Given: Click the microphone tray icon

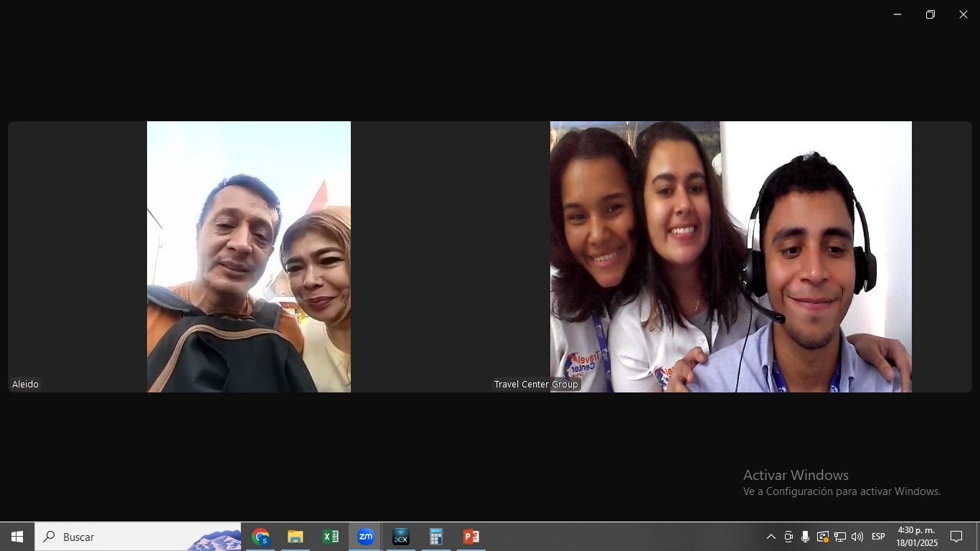Looking at the screenshot, I should 805,537.
